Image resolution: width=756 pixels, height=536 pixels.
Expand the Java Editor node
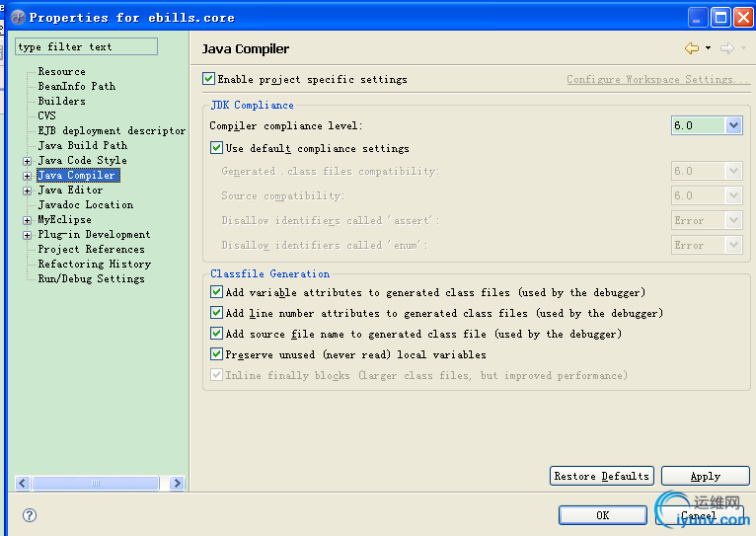click(x=28, y=191)
